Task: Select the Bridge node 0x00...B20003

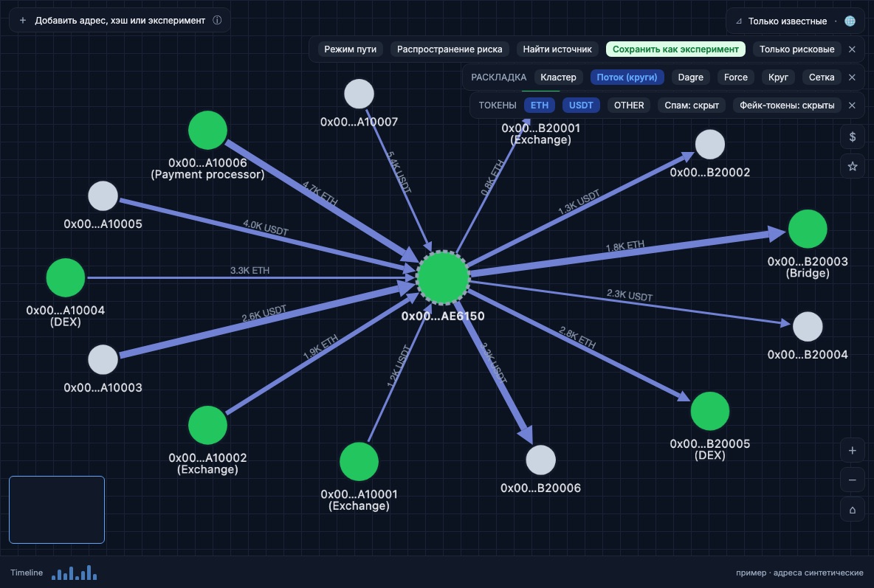Action: click(807, 229)
